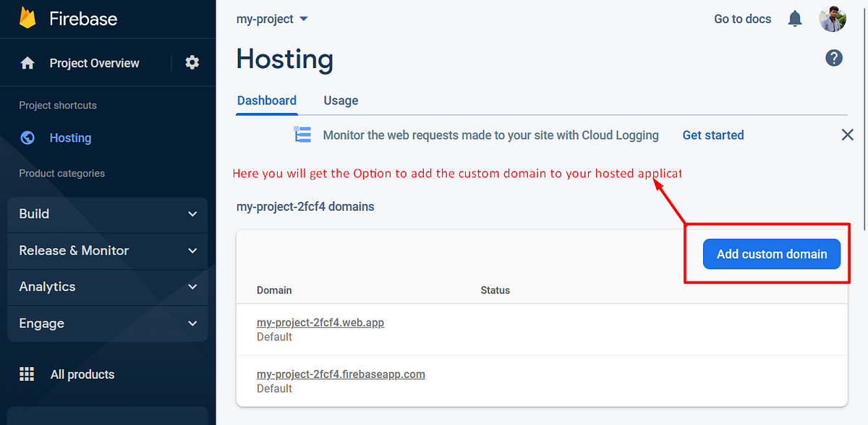Click the Project Overview home icon
The width and height of the screenshot is (868, 425).
27,63
